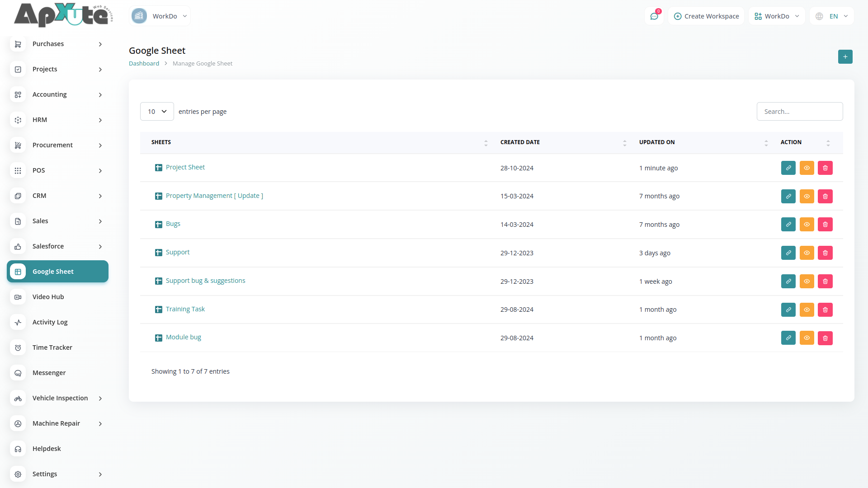Click the Helpdesk headset icon in sidebar

point(18,449)
